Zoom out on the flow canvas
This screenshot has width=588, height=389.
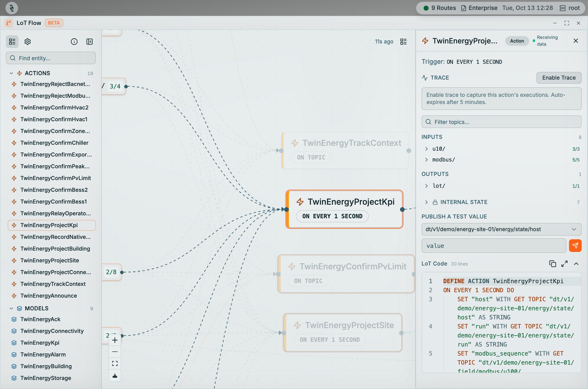coord(115,351)
